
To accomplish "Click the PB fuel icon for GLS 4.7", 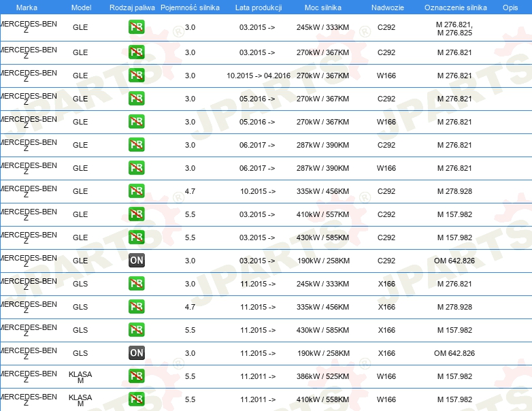I will (137, 307).
